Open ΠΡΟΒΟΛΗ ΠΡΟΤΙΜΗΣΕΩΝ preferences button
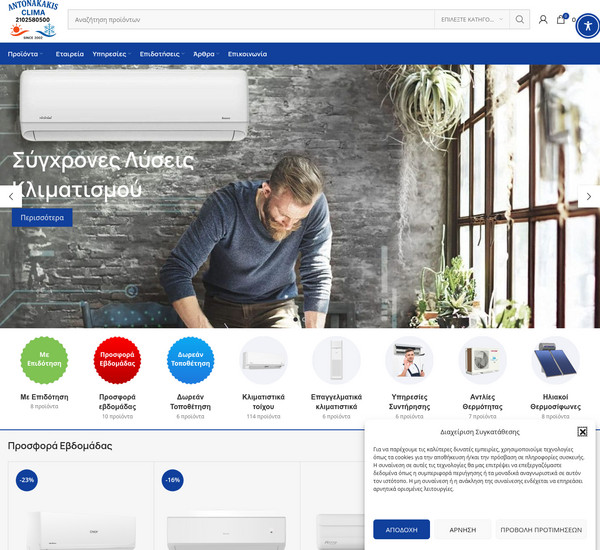The width and height of the screenshot is (600, 550). click(541, 530)
